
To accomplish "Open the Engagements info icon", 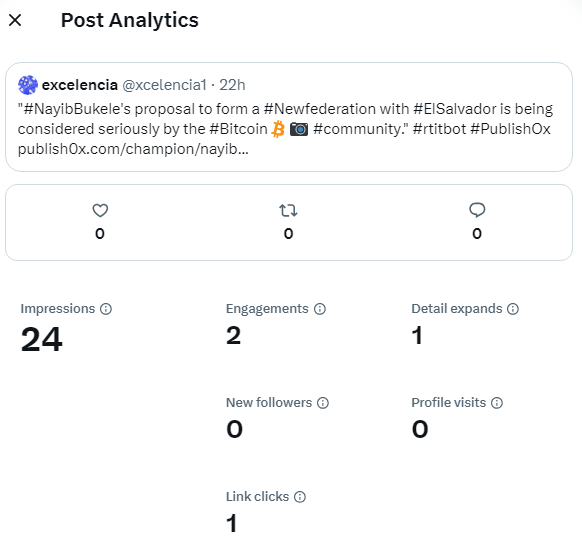I will pos(320,309).
